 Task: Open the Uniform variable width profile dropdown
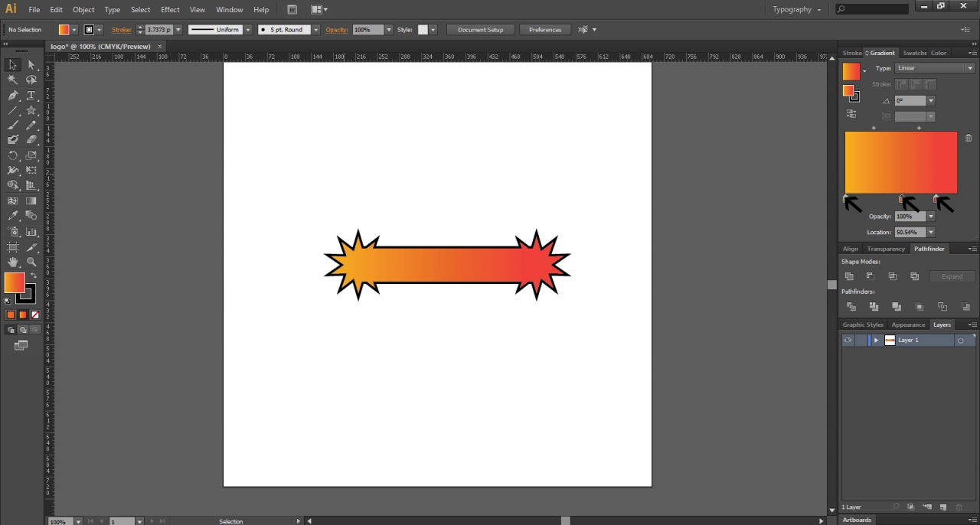(248, 30)
